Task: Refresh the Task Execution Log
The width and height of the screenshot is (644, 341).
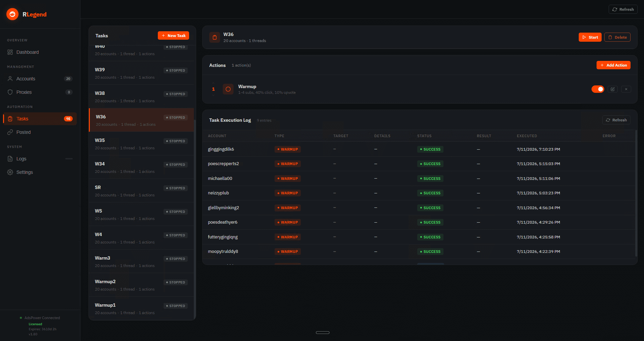Action: (616, 120)
